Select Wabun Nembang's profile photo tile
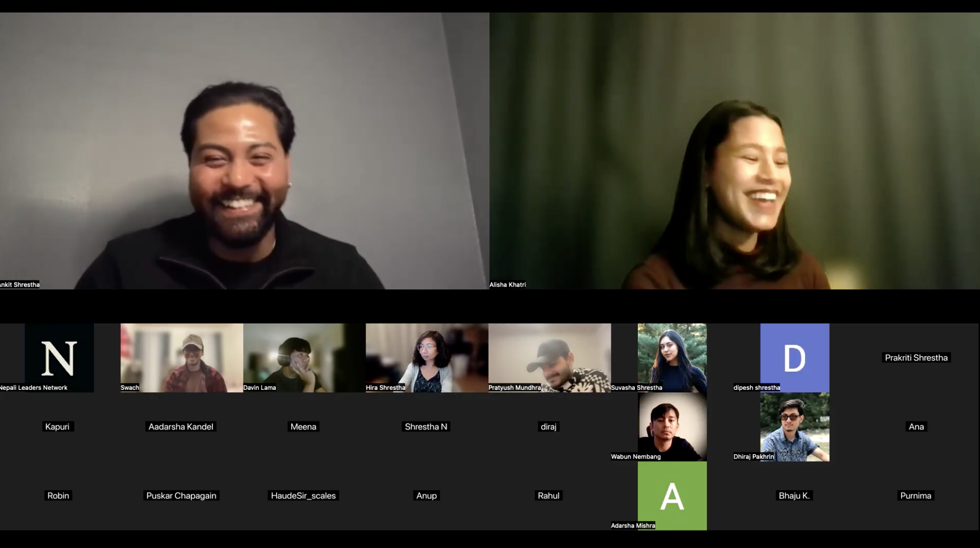 672,426
